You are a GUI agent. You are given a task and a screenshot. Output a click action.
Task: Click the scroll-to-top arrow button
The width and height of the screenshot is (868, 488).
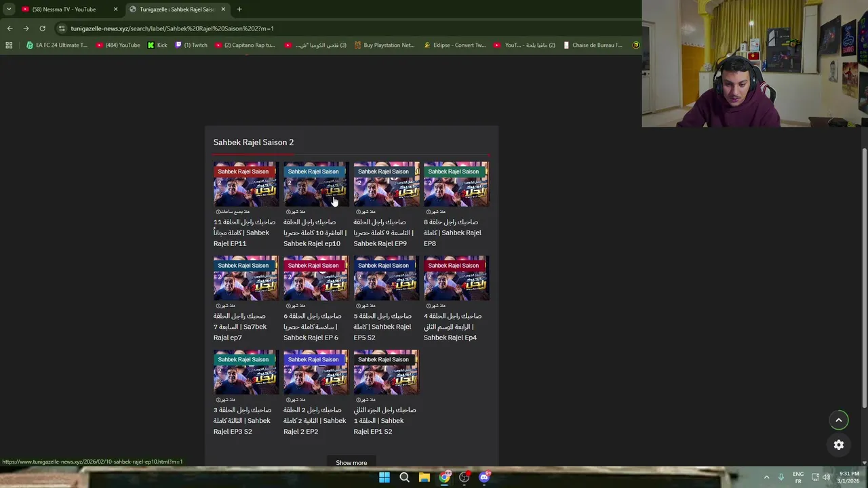coord(839,420)
